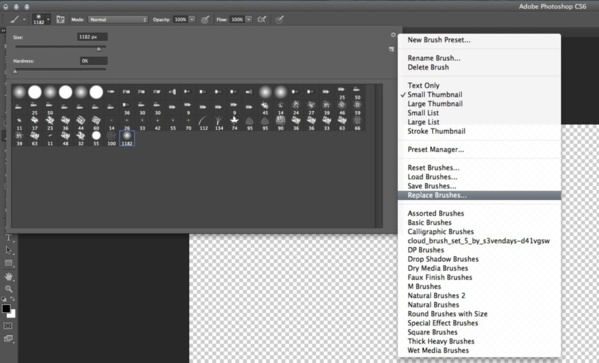Image resolution: width=599 pixels, height=363 pixels.
Task: Toggle Quick Mask mode icon
Action: coord(8,326)
